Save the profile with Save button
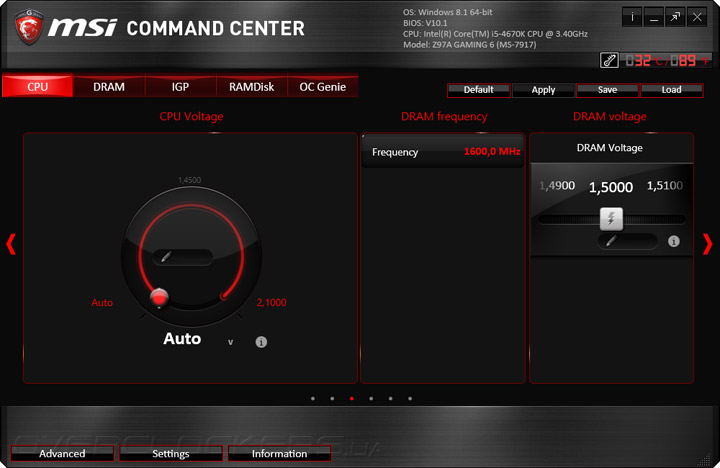The width and height of the screenshot is (720, 468). (607, 90)
